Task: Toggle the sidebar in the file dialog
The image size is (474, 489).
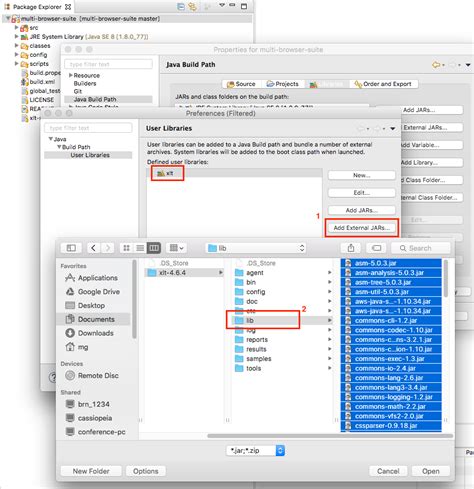Action: tap(71, 248)
